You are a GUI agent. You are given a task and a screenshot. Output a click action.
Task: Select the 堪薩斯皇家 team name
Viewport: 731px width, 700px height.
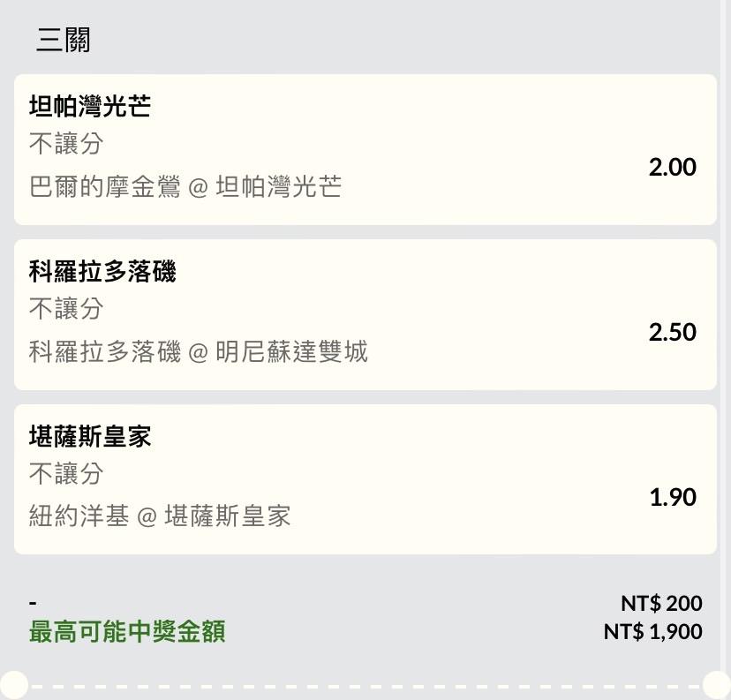pyautogui.click(x=90, y=436)
